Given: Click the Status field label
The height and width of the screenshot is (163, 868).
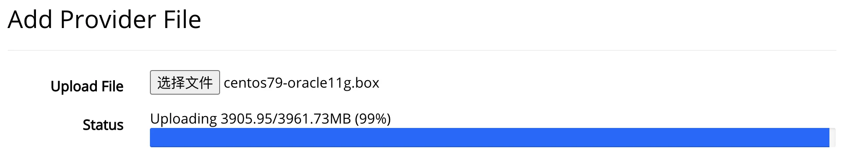Looking at the screenshot, I should [x=103, y=125].
